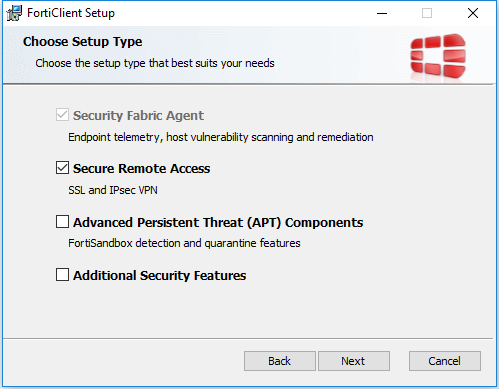
Task: Click the FortiClient installer icon in title bar
Action: (x=14, y=13)
